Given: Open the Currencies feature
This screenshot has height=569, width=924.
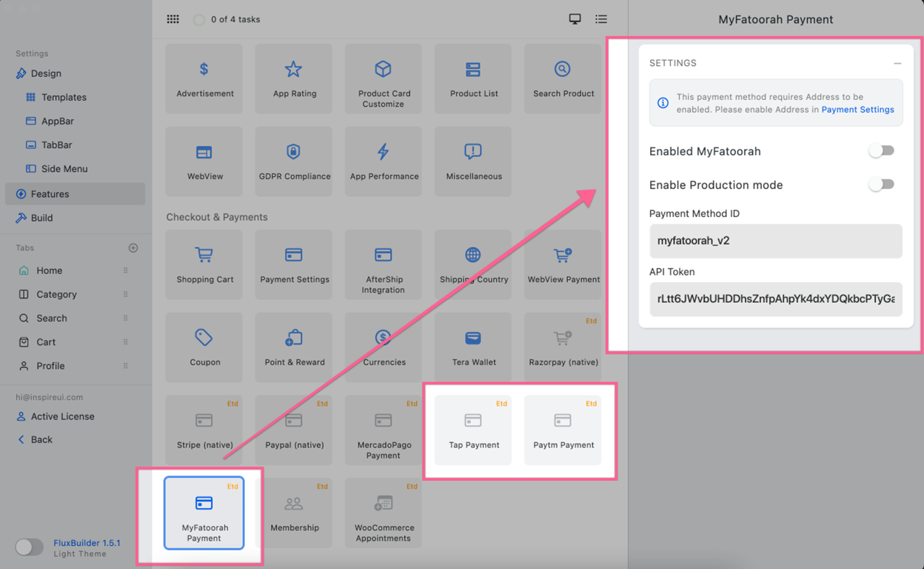Looking at the screenshot, I should [x=384, y=347].
